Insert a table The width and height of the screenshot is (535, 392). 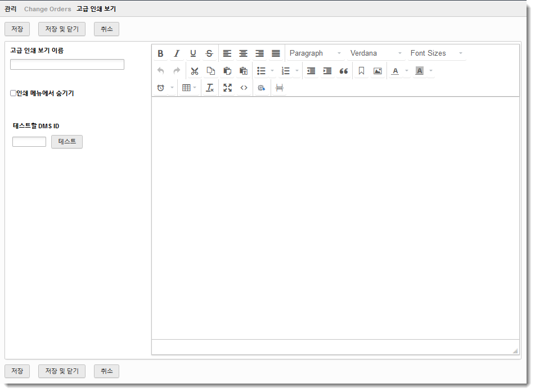(186, 88)
